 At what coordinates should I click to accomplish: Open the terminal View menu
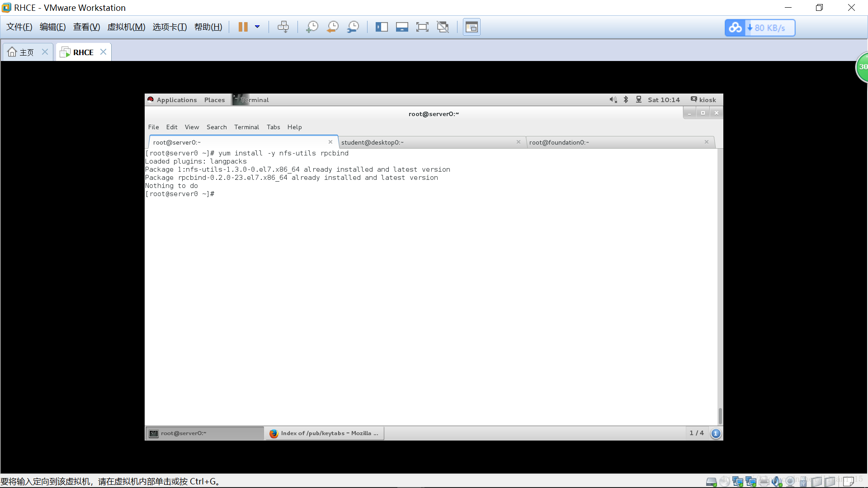pos(192,127)
